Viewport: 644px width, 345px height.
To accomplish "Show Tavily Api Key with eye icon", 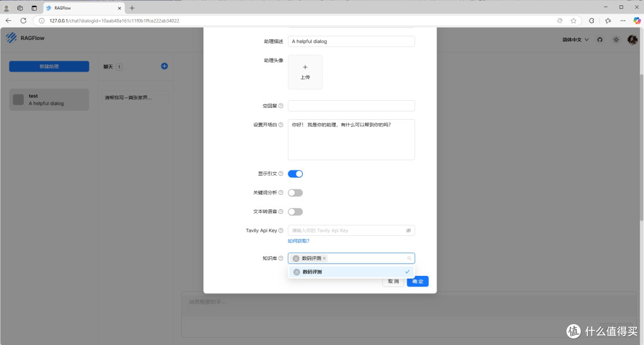I will coord(408,231).
